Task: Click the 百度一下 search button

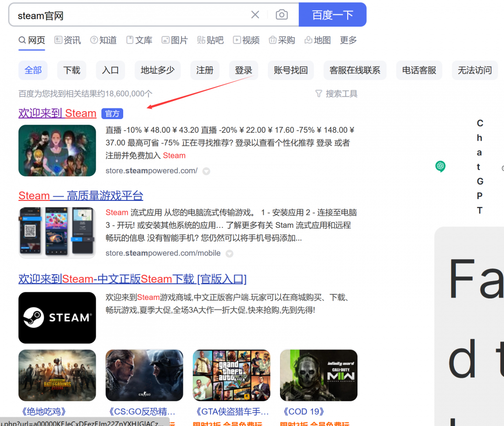Action: coord(332,14)
